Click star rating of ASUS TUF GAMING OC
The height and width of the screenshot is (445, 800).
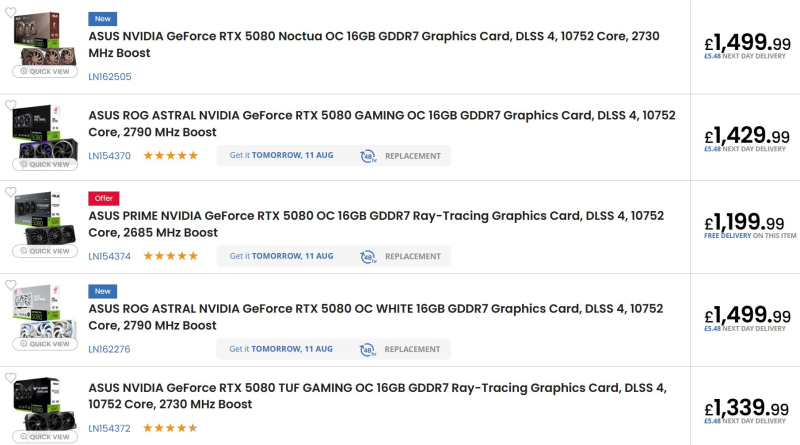tap(170, 428)
